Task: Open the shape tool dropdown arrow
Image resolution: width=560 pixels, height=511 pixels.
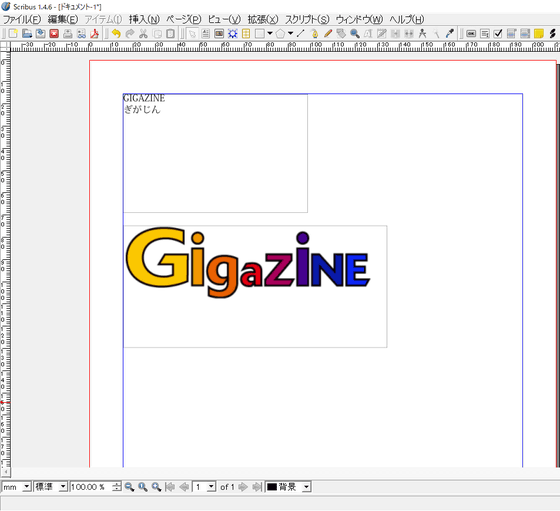Action: pos(270,34)
